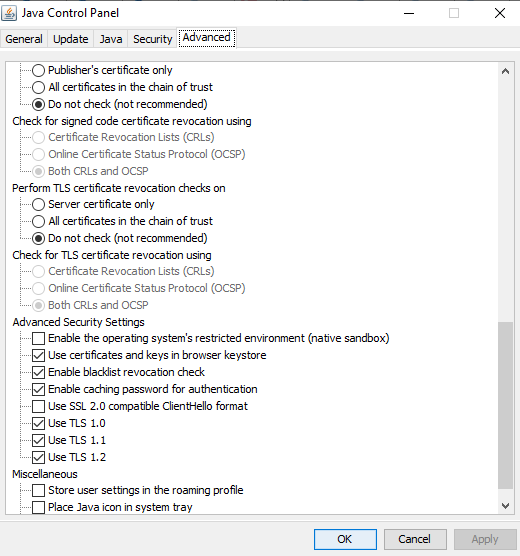This screenshot has width=520, height=556.
Task: Click Check for signed code certificate revocation heading
Action: [132, 121]
